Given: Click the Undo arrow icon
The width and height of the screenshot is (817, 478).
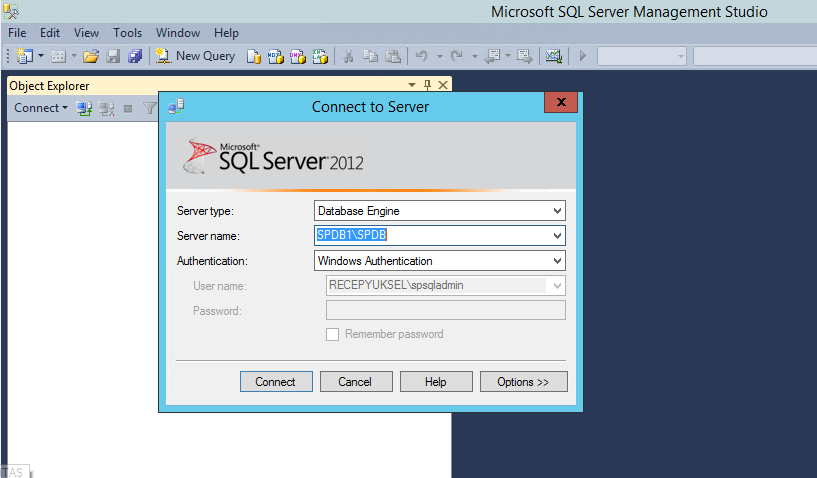Looking at the screenshot, I should tap(422, 56).
